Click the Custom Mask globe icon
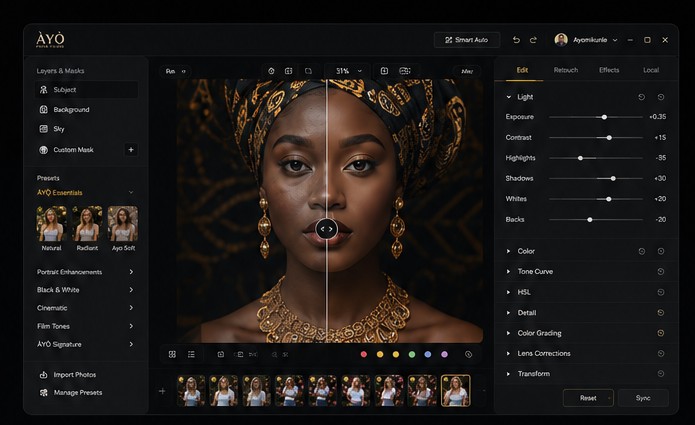The width and height of the screenshot is (695, 425). (43, 150)
